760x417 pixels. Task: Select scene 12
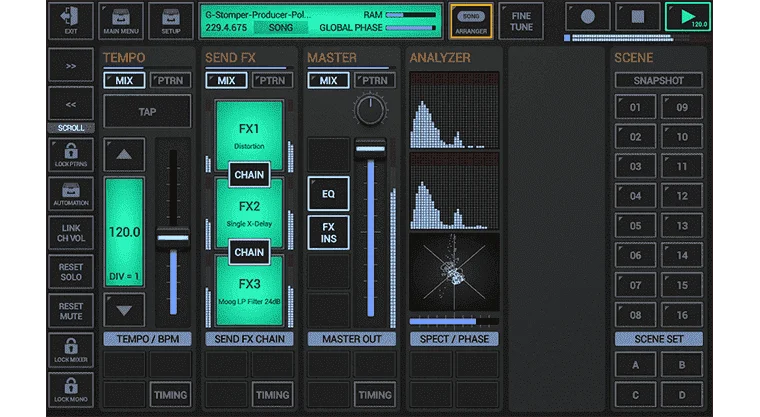click(x=681, y=196)
